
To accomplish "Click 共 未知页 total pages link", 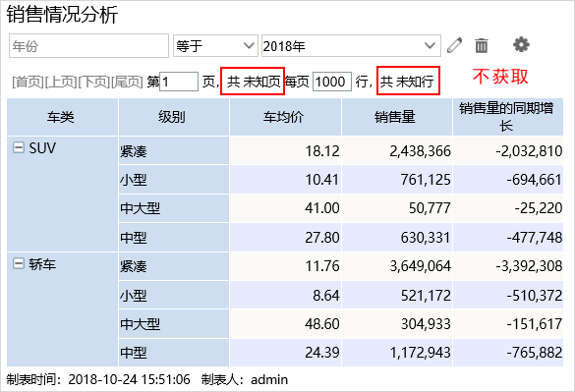I will pos(254,82).
